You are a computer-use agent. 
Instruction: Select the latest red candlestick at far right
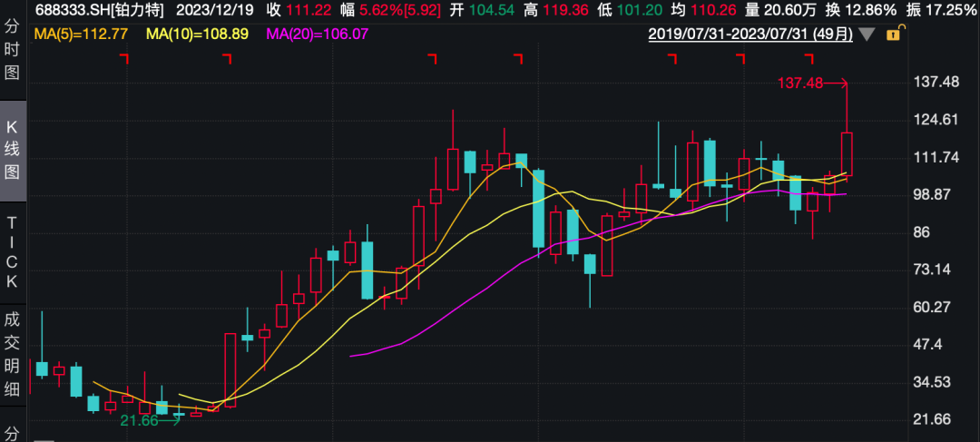[x=847, y=154]
